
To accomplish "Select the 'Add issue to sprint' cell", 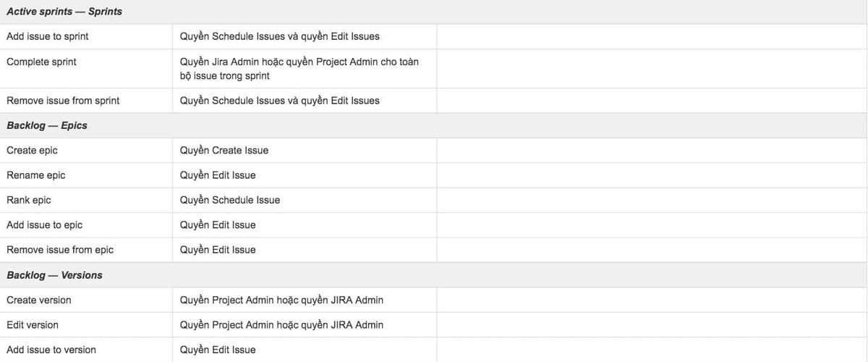I will click(48, 36).
